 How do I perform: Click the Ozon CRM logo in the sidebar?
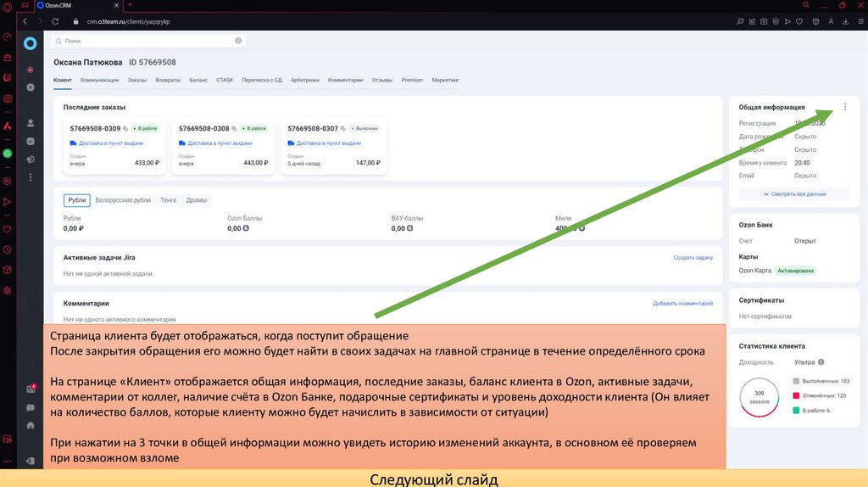(x=31, y=43)
